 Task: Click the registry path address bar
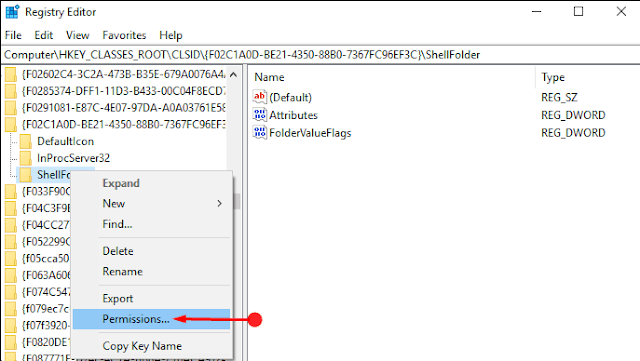[320, 55]
